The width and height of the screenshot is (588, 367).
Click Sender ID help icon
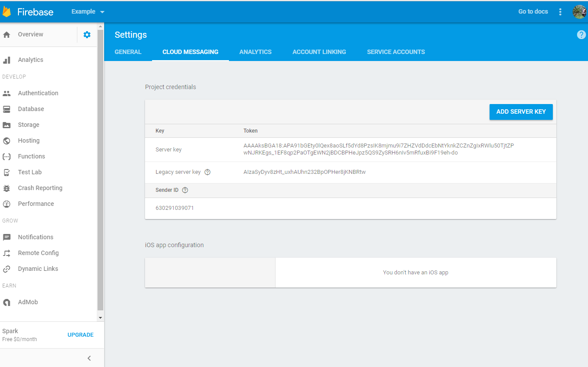185,190
